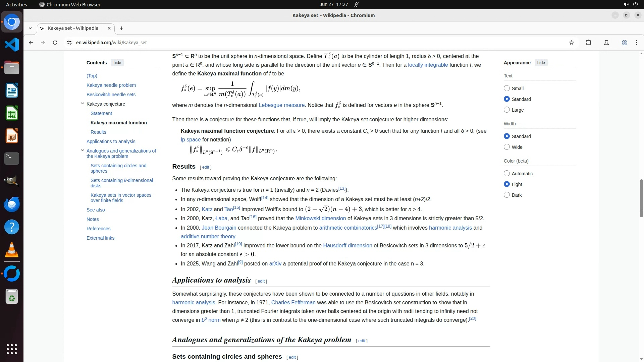
Task: Open the Extensions puzzle icon
Action: click(588, 43)
